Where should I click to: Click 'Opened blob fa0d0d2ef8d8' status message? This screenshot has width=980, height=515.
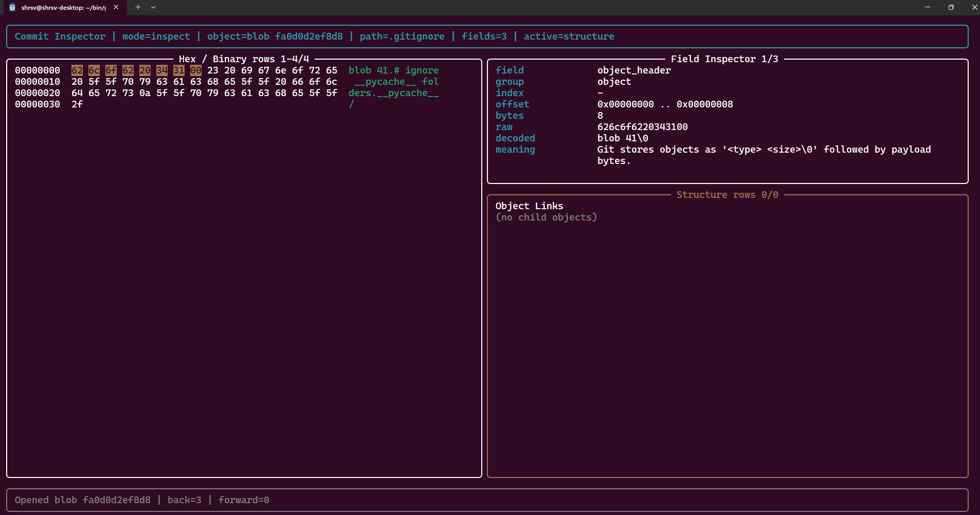83,500
